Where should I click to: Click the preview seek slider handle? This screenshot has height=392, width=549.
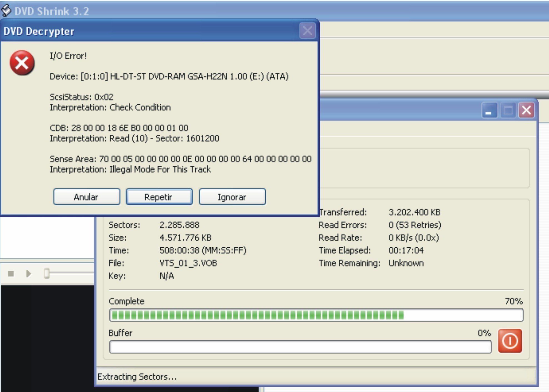pyautogui.click(x=47, y=273)
